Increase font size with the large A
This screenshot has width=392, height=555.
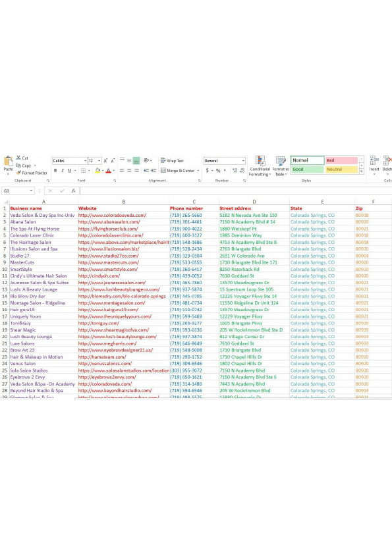[x=105, y=161]
